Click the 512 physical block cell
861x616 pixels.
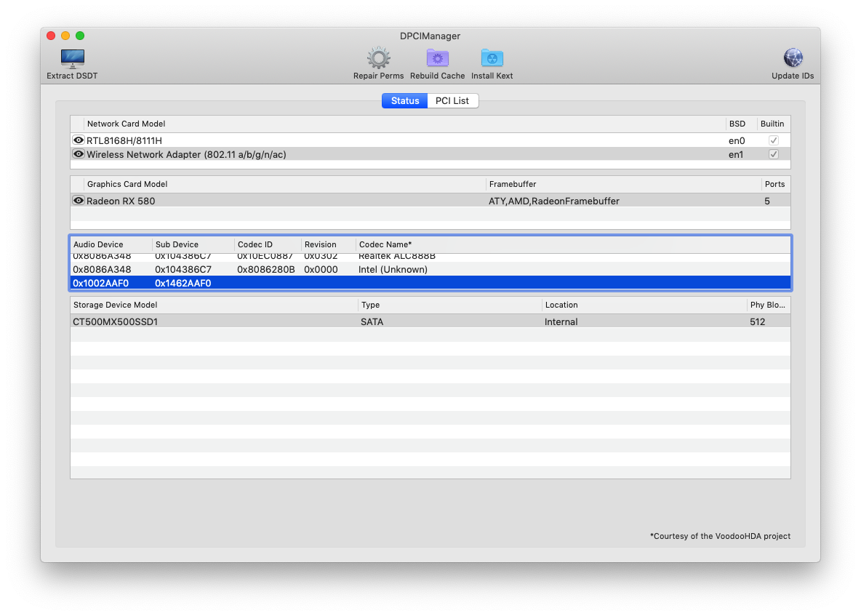tap(757, 321)
